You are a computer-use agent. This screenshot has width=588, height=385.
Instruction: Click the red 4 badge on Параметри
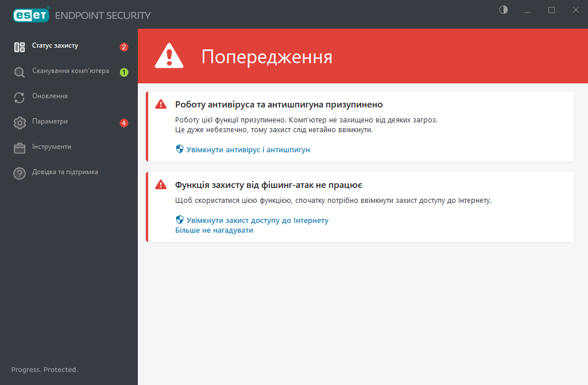pyautogui.click(x=123, y=122)
